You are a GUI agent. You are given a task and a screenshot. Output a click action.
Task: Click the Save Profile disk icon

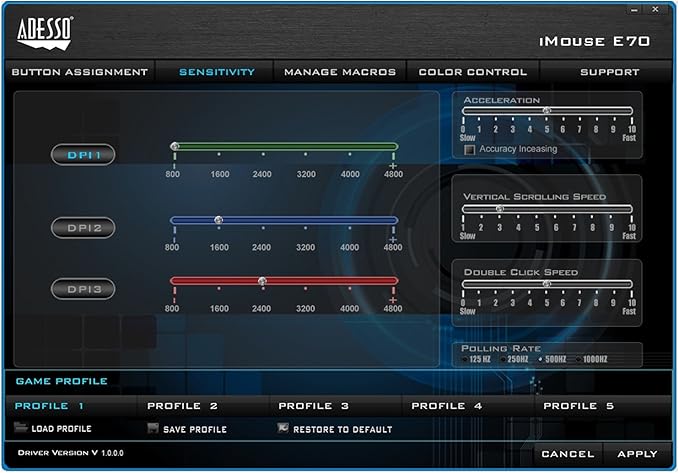152,428
